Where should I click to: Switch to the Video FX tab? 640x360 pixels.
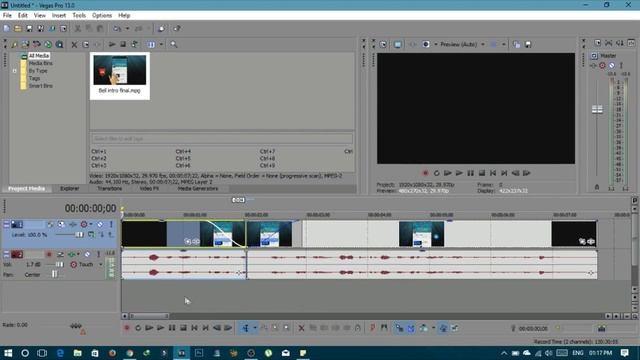[x=149, y=189]
